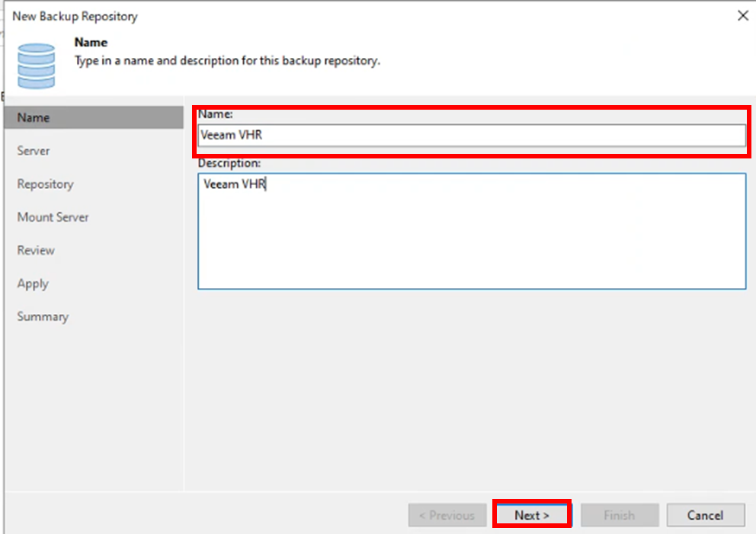
Task: Click the 'Description:' field label
Action: point(229,163)
